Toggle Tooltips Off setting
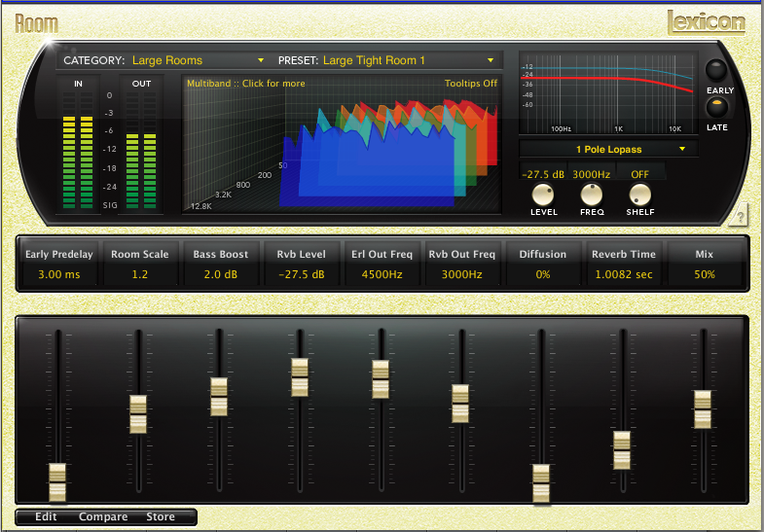Viewport: 764px width, 532px height. pyautogui.click(x=471, y=84)
